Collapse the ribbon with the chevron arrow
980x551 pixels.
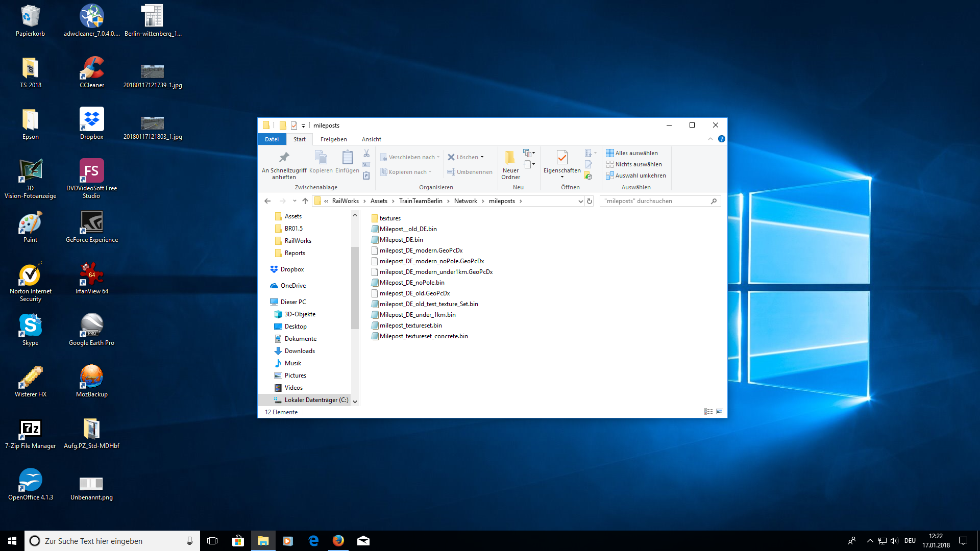[x=710, y=139]
